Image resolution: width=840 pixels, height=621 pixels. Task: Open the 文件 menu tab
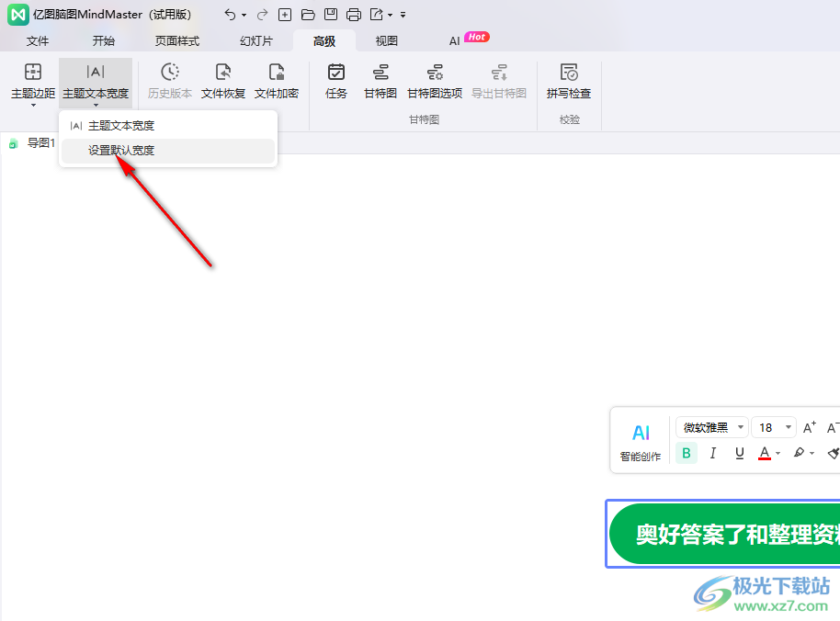[38, 41]
